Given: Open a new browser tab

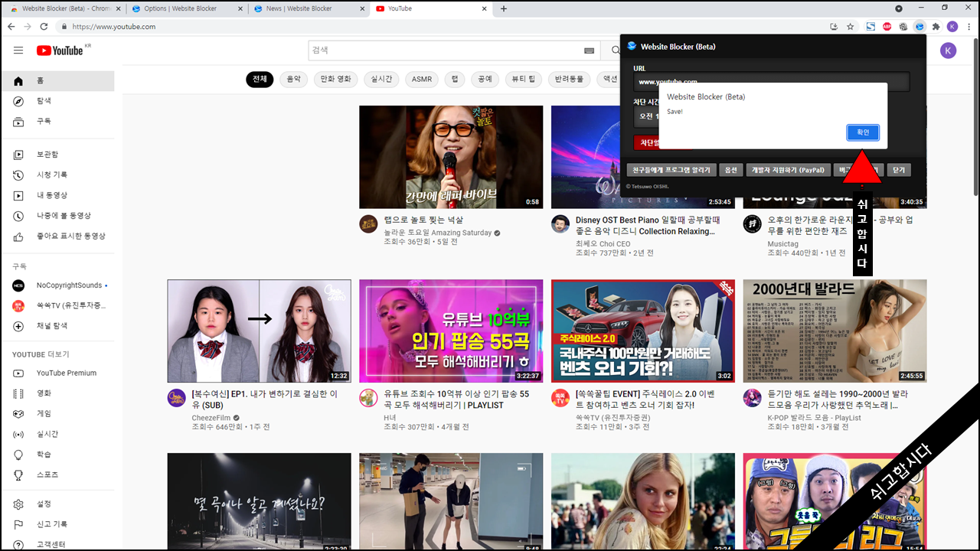Looking at the screenshot, I should tap(503, 8).
